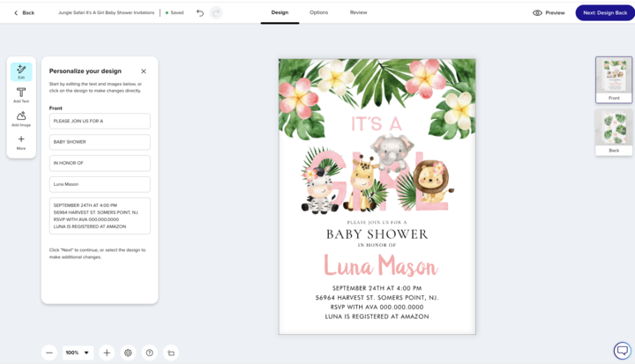This screenshot has height=364, width=635.
Task: Click Next: Design Back button
Action: 604,12
